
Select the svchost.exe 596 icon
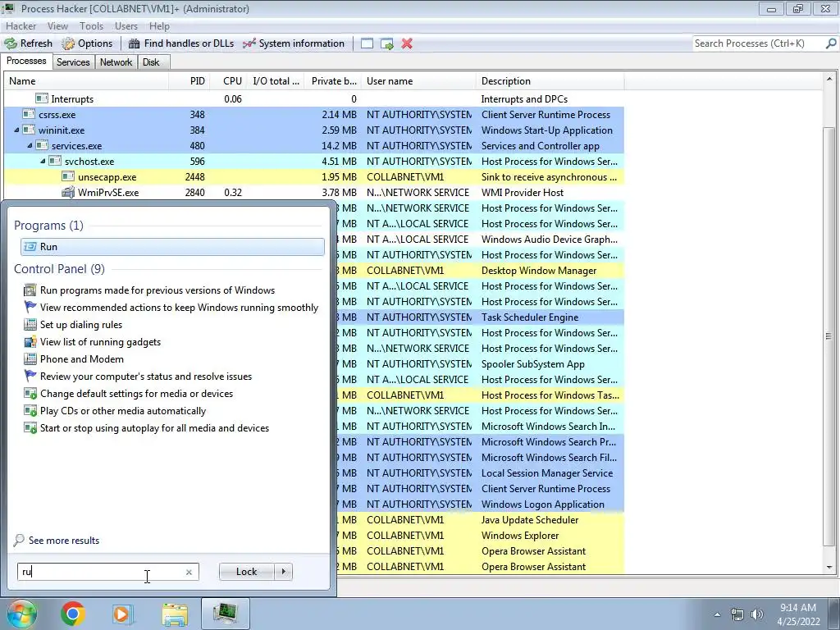click(55, 161)
